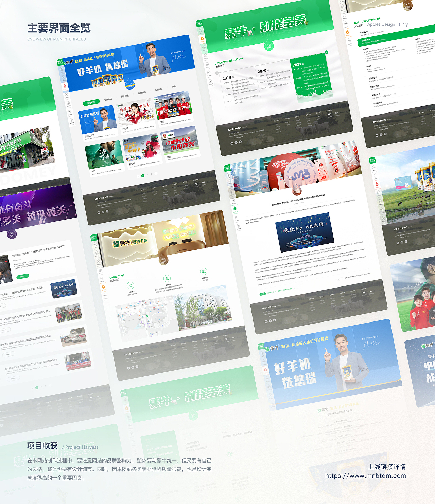Select the 权威媒体 category tab
Screen dimensions: 435x504
[159, 89]
